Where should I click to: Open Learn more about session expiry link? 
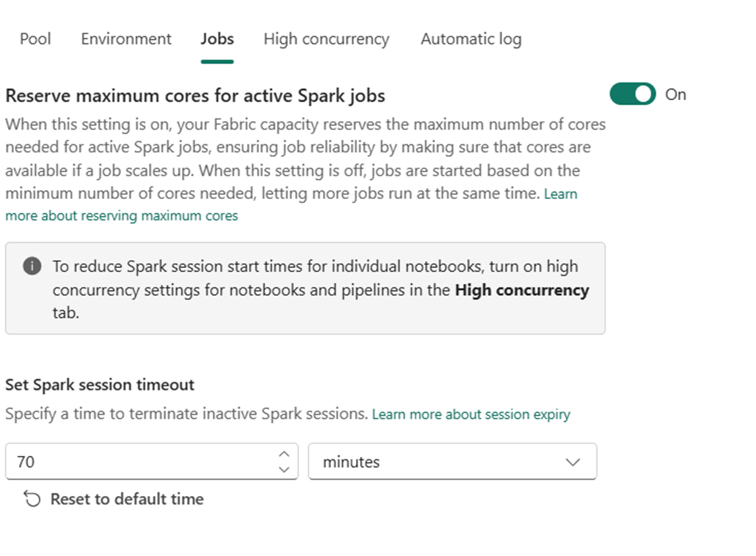pos(471,414)
